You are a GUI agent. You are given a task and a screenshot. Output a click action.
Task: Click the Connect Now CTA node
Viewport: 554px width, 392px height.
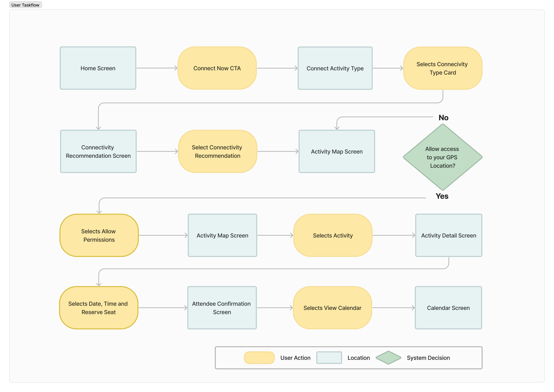tap(217, 68)
